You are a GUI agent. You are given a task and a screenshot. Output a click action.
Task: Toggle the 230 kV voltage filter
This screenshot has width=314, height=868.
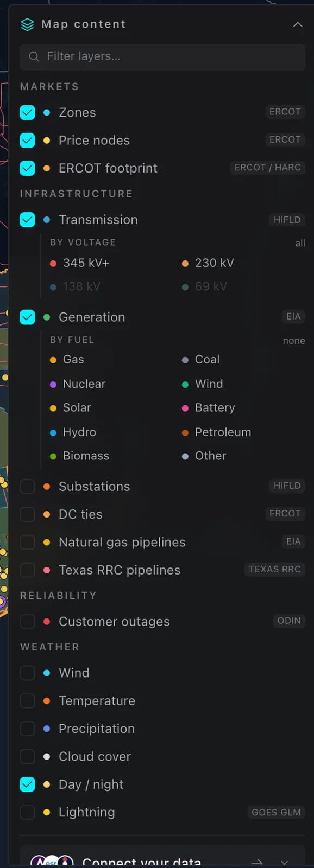click(x=208, y=263)
